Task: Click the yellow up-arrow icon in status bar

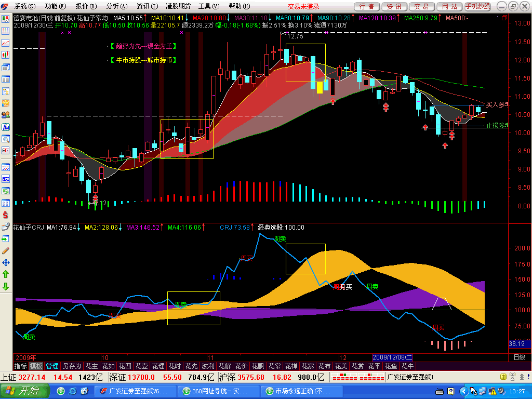Action: 503,377
